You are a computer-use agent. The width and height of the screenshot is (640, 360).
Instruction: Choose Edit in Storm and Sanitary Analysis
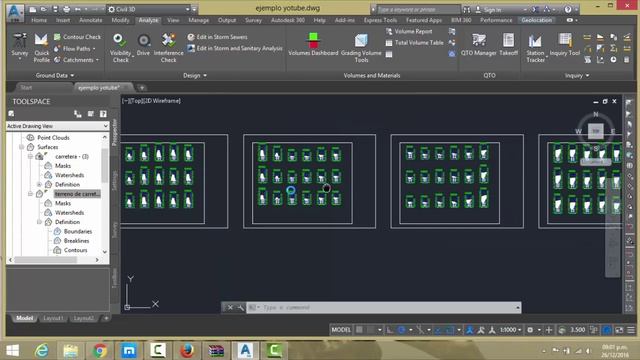tap(235, 48)
